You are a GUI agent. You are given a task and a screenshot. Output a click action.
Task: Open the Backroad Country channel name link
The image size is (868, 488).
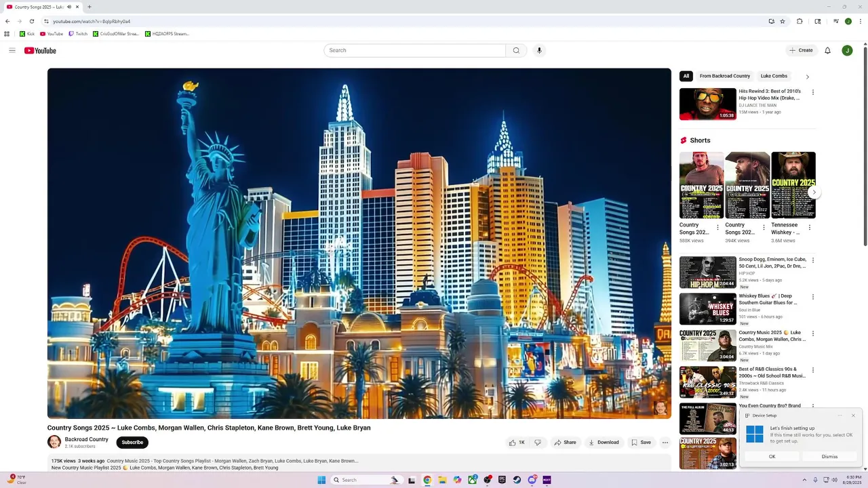86,439
